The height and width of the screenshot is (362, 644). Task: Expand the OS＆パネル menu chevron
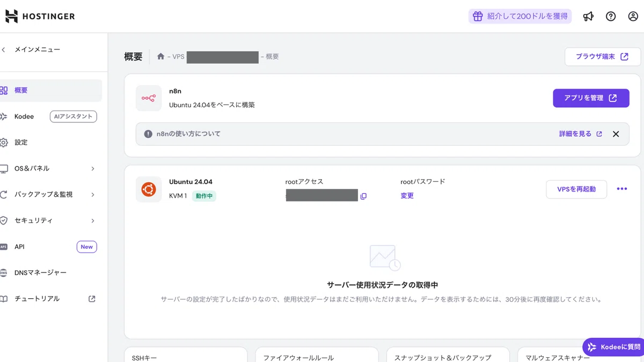click(93, 168)
